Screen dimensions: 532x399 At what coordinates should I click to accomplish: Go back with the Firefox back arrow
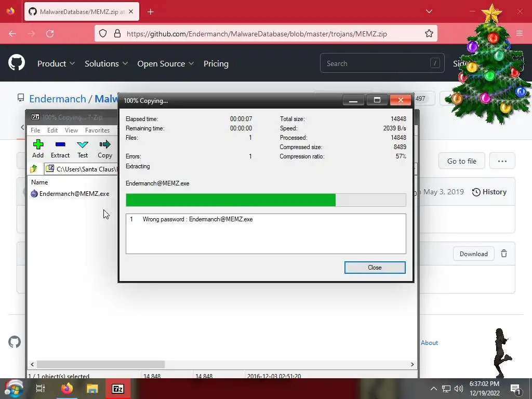[12, 34]
